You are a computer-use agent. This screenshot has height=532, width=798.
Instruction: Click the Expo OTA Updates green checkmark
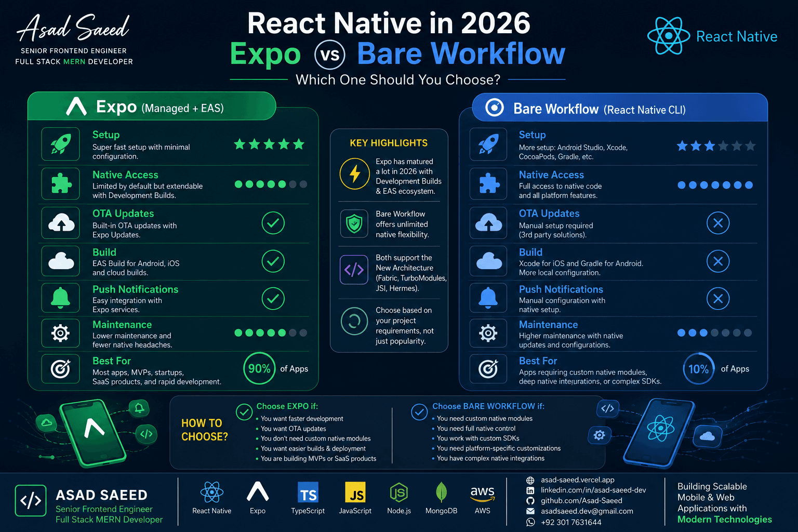273,223
